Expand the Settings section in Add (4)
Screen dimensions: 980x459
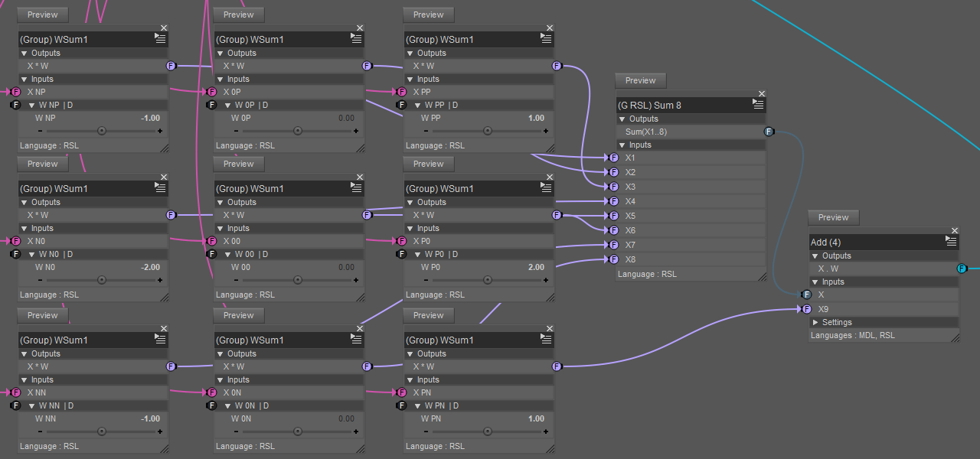coord(816,322)
